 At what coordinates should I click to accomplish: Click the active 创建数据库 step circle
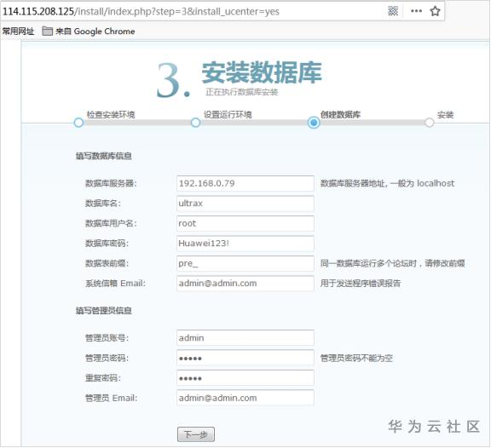tap(314, 123)
